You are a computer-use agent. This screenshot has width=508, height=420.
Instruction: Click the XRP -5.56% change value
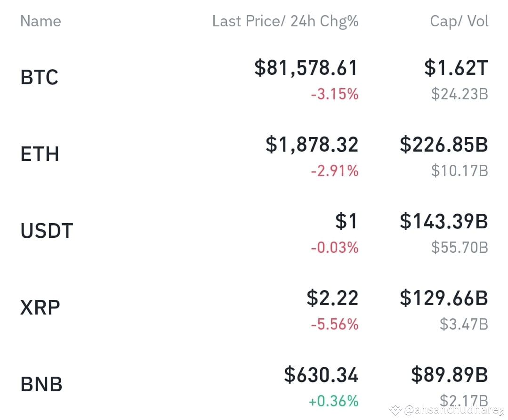334,324
